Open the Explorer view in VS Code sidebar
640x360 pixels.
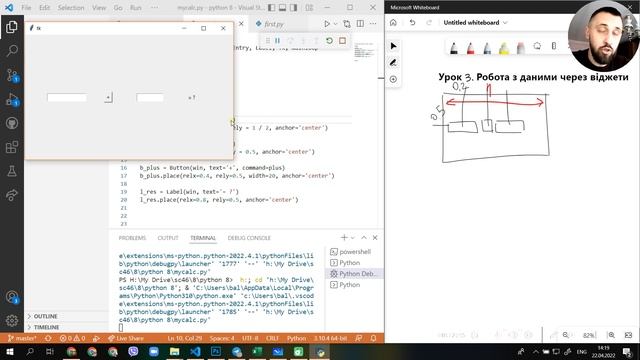[12, 27]
